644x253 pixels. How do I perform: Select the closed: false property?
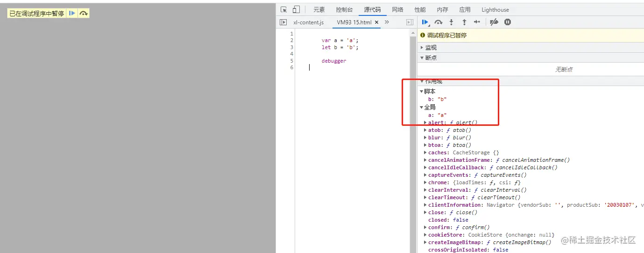448,220
